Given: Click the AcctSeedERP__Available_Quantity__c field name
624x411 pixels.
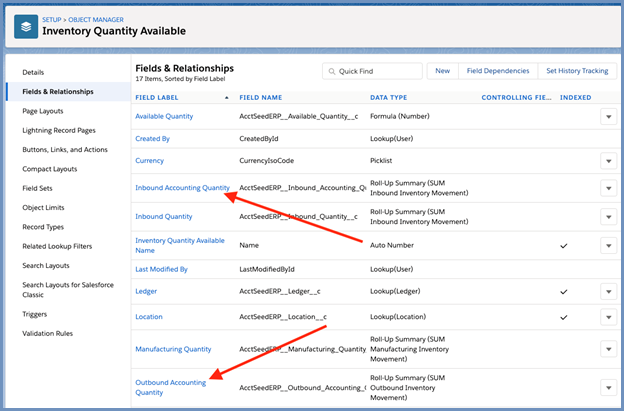Looking at the screenshot, I should pyautogui.click(x=298, y=117).
